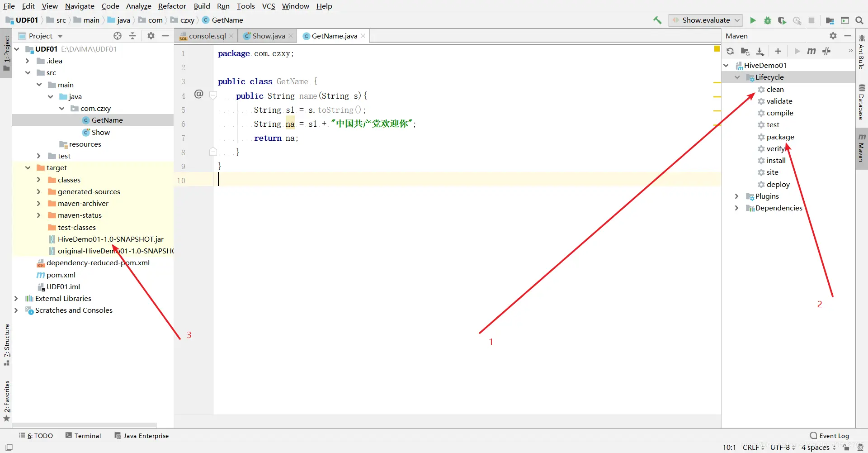868x453 pixels.
Task: Click the Search Everywhere magnifier icon
Action: [859, 20]
